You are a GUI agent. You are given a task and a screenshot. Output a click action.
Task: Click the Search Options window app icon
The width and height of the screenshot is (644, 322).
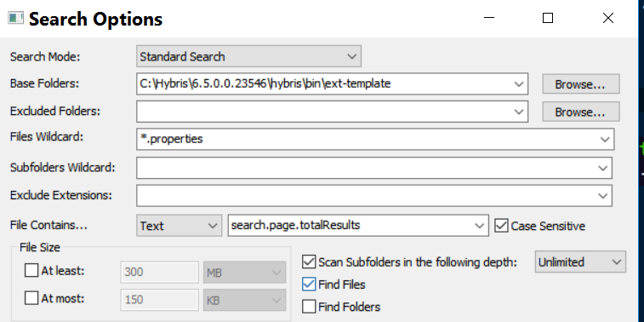(x=15, y=18)
